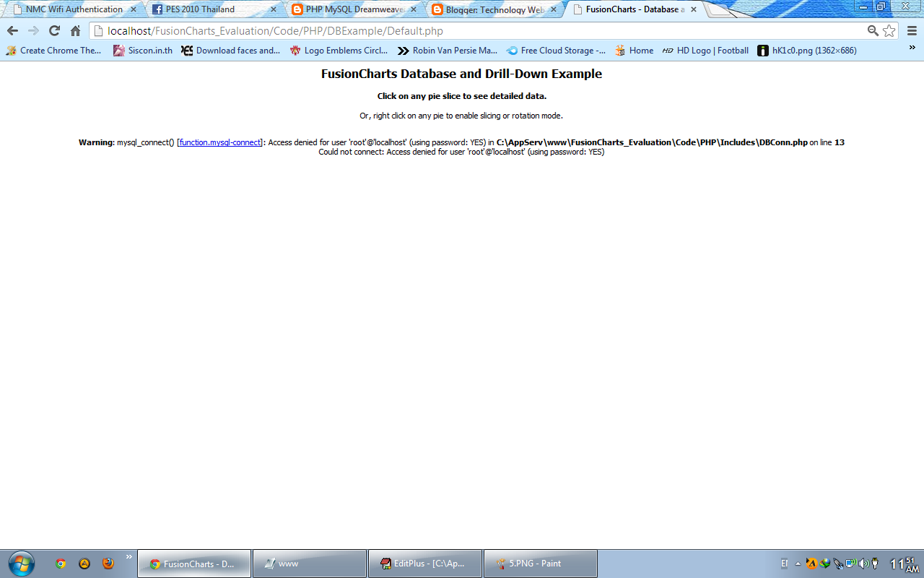This screenshot has height=578, width=924.
Task: Close the PHP MySQL Dreamweaver tab
Action: click(414, 9)
